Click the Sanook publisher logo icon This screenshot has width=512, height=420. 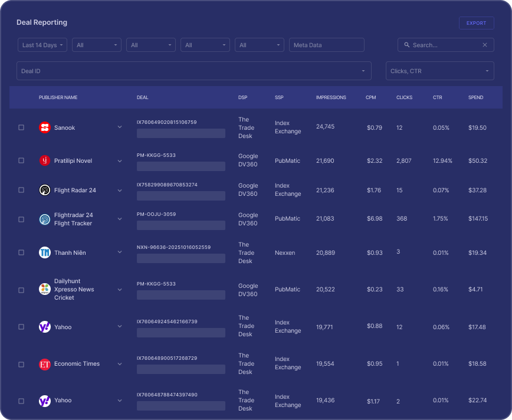[x=44, y=127]
